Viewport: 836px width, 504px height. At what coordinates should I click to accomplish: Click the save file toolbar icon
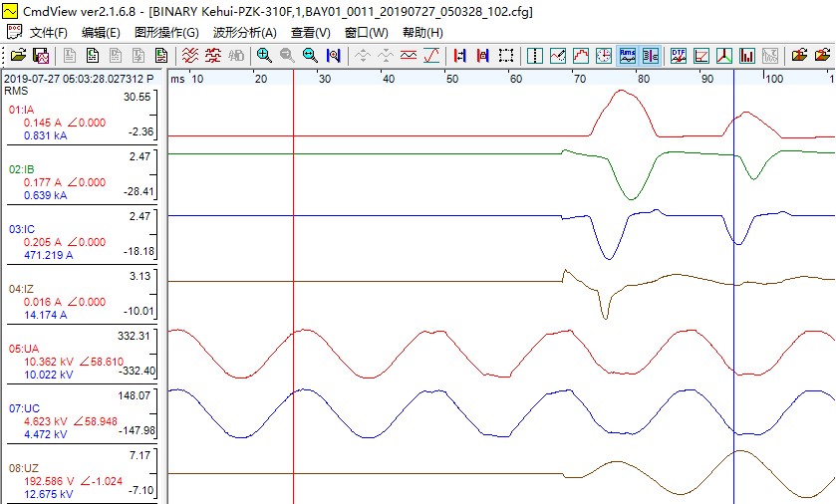point(41,56)
